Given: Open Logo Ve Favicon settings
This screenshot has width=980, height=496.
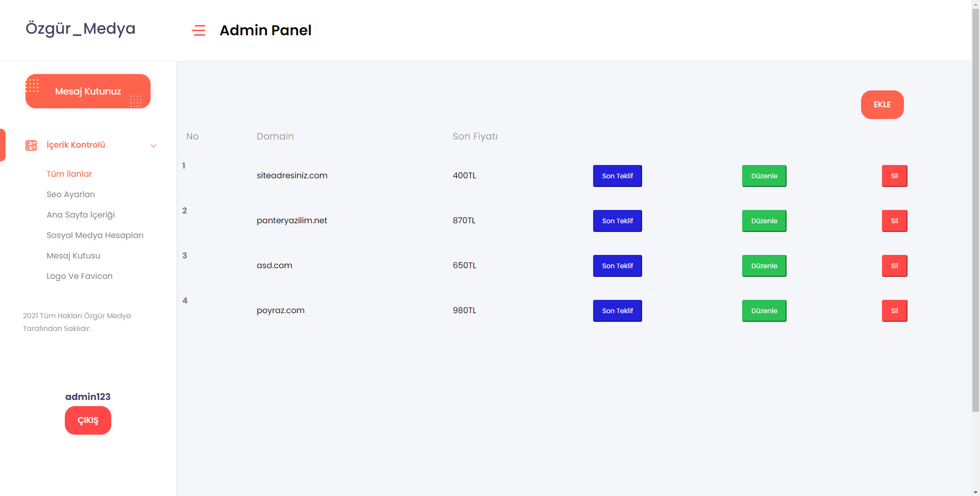Looking at the screenshot, I should [x=80, y=276].
